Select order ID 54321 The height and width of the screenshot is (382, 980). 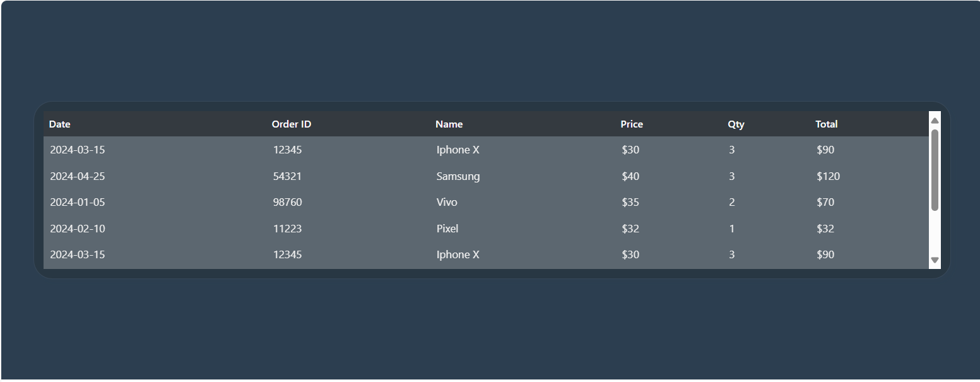[287, 176]
